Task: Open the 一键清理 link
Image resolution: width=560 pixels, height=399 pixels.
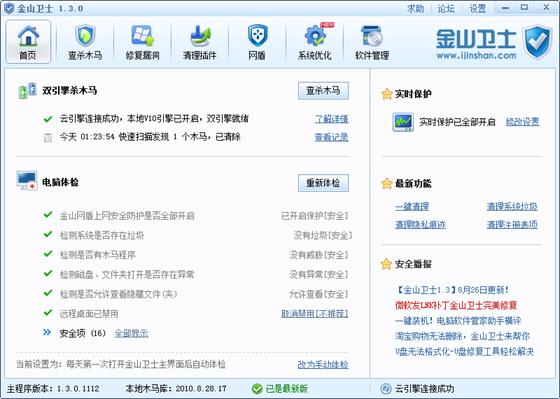Action: click(412, 206)
